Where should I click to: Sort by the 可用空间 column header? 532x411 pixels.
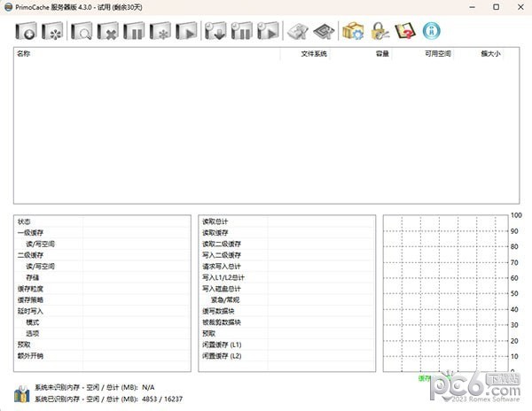click(422, 53)
